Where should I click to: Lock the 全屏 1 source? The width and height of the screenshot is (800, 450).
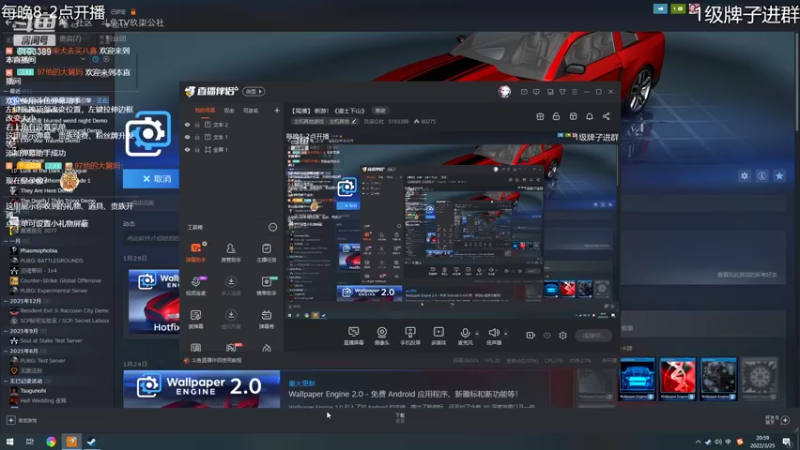[197, 149]
